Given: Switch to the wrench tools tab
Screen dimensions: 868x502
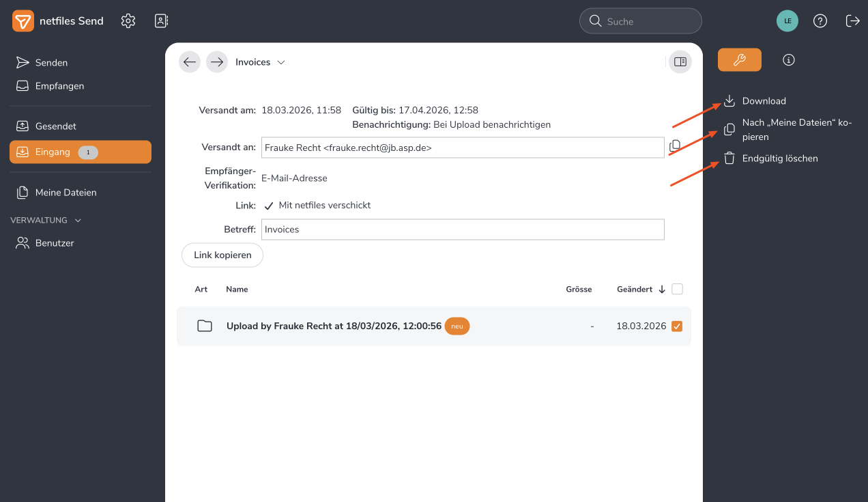Looking at the screenshot, I should pyautogui.click(x=739, y=60).
